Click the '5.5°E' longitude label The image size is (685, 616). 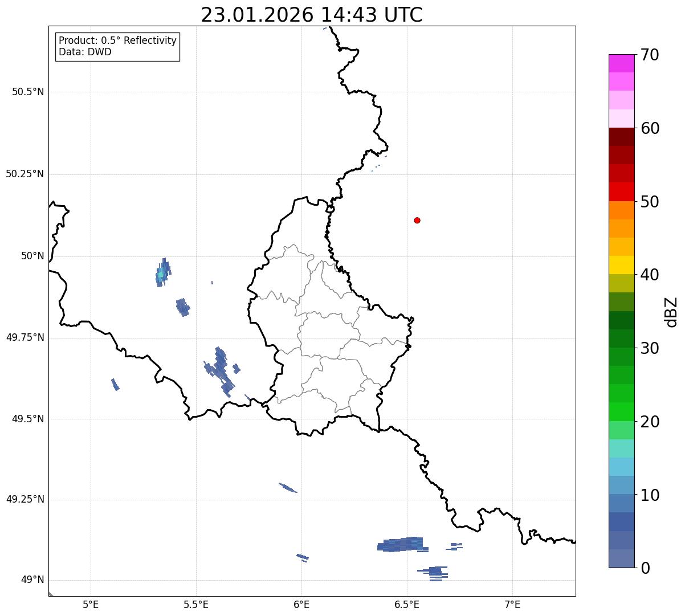[197, 604]
